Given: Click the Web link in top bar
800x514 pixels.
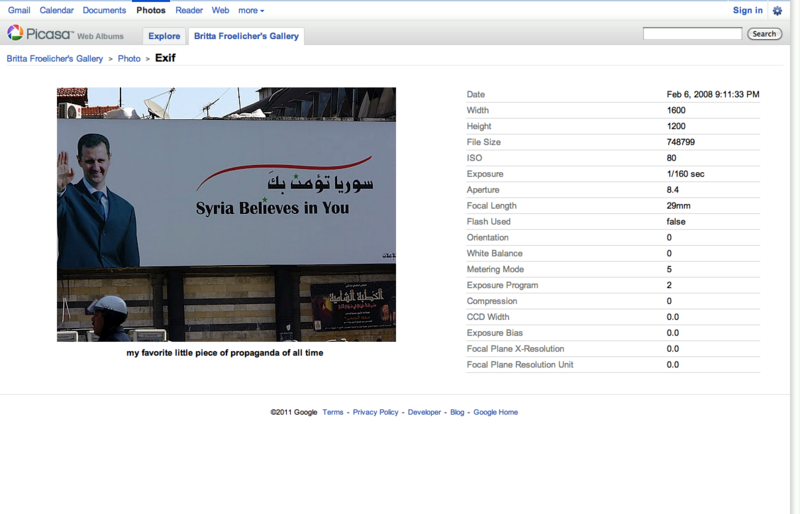Looking at the screenshot, I should pyautogui.click(x=220, y=10).
